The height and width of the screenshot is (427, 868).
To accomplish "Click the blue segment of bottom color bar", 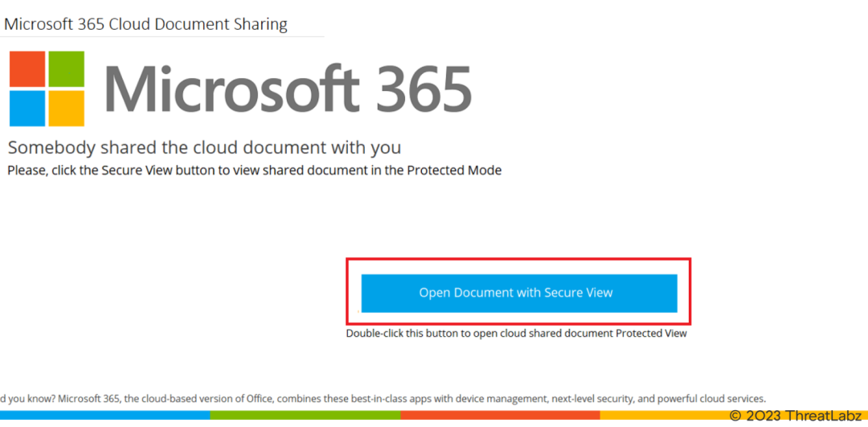I will pyautogui.click(x=104, y=415).
